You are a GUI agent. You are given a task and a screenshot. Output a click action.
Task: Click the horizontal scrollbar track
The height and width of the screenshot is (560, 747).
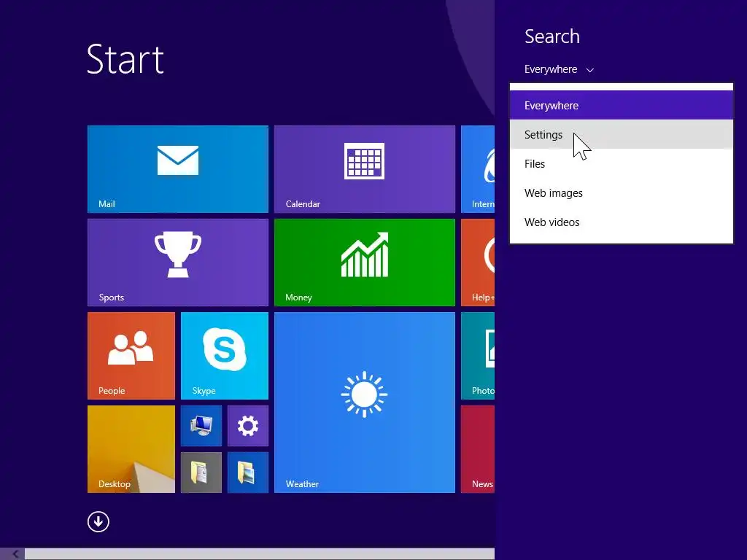pos(260,554)
